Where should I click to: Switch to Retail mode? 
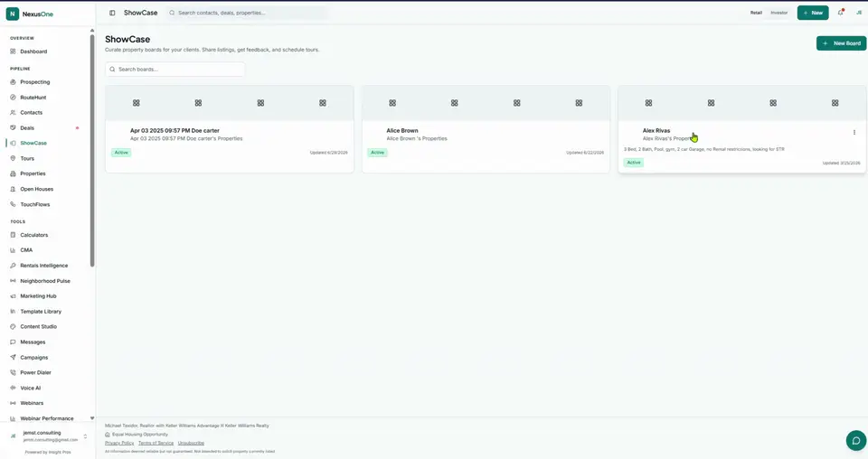tap(756, 13)
